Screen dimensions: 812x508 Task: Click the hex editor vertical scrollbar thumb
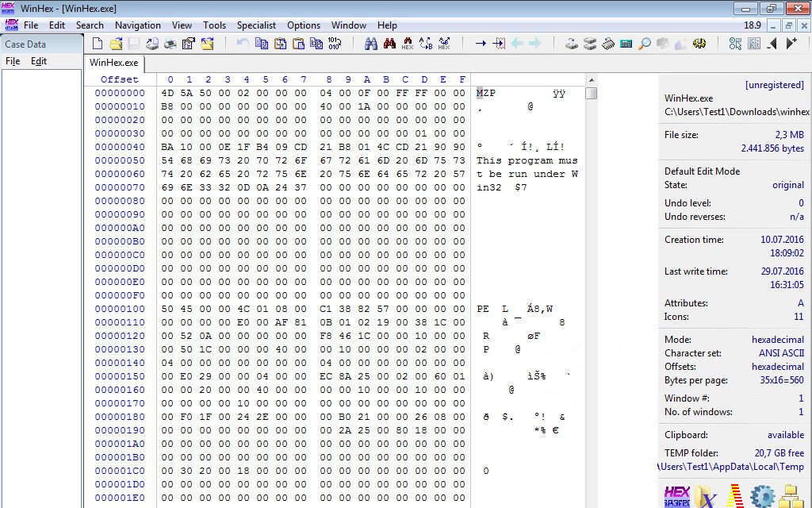click(591, 93)
